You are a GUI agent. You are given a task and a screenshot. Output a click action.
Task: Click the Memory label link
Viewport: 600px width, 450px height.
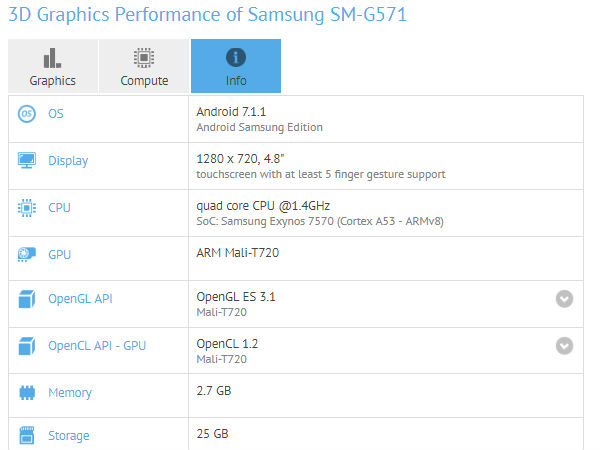(70, 393)
